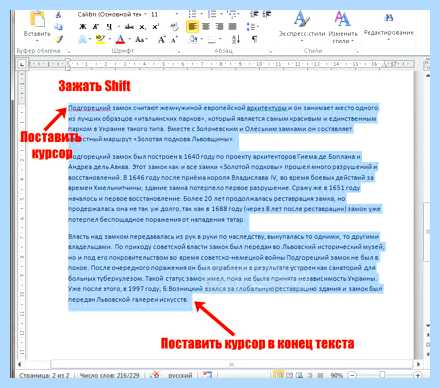Toggle Align Right alignment
The image size is (440, 388).
coord(219,27)
